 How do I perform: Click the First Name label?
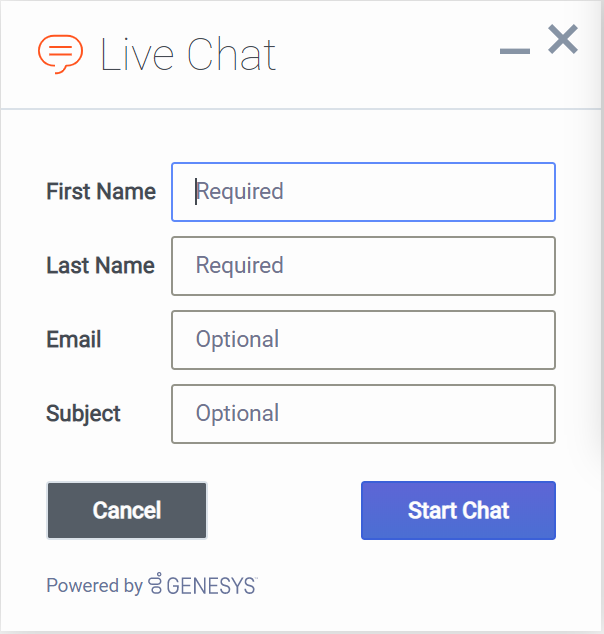101,192
